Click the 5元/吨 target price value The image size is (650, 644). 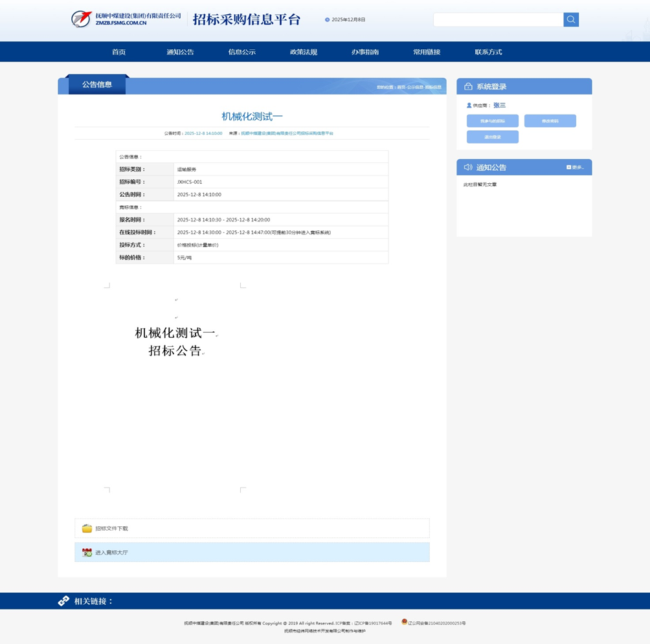185,258
